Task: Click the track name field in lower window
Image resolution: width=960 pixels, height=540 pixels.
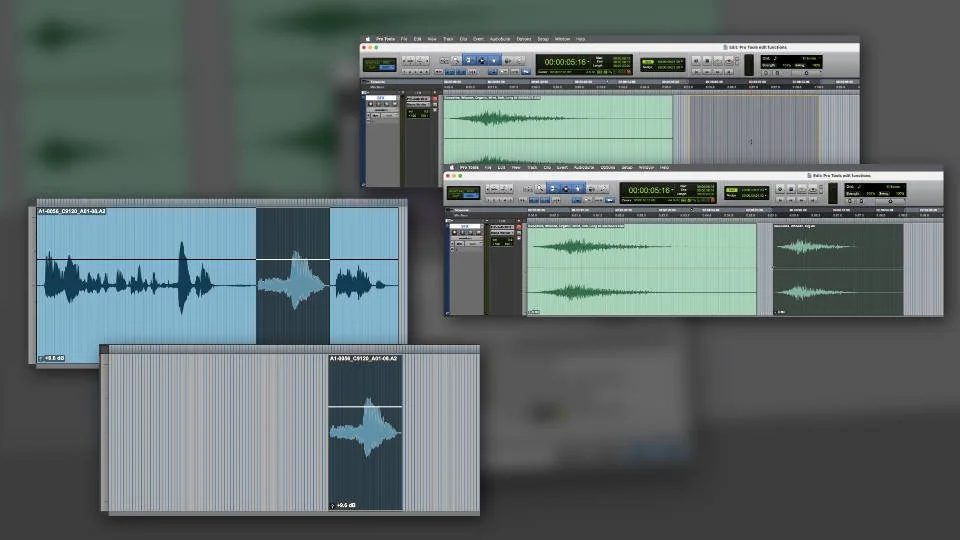Action: point(465,227)
